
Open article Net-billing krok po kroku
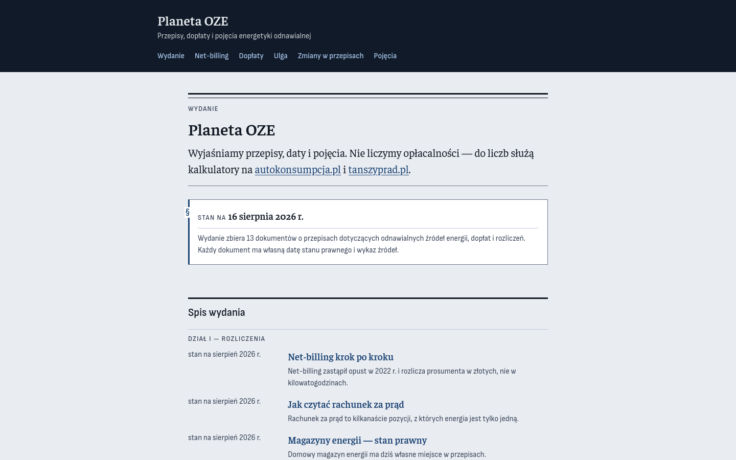pos(340,357)
